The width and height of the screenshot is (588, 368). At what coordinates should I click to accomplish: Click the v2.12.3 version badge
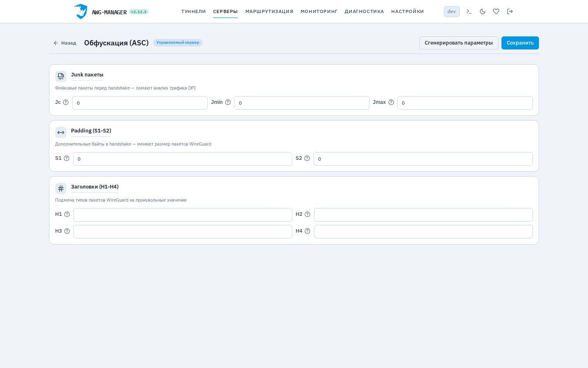[x=139, y=12]
